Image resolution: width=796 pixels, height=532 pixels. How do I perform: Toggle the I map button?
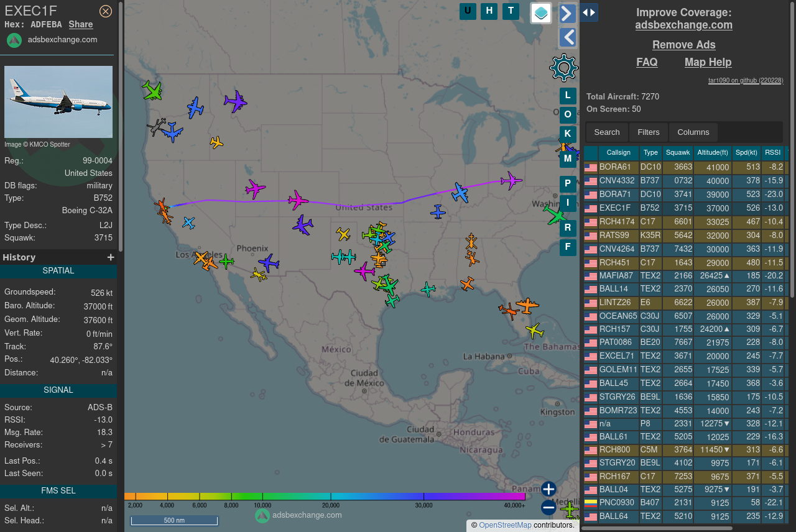pyautogui.click(x=568, y=203)
